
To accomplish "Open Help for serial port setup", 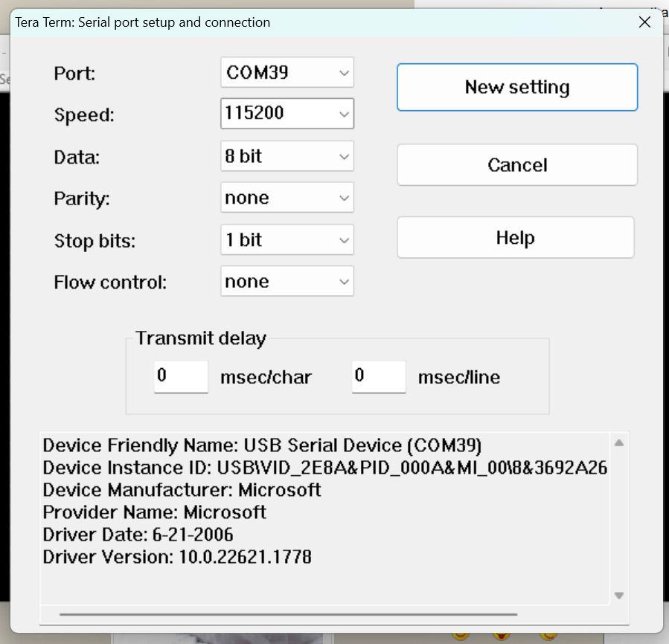I will click(x=515, y=238).
